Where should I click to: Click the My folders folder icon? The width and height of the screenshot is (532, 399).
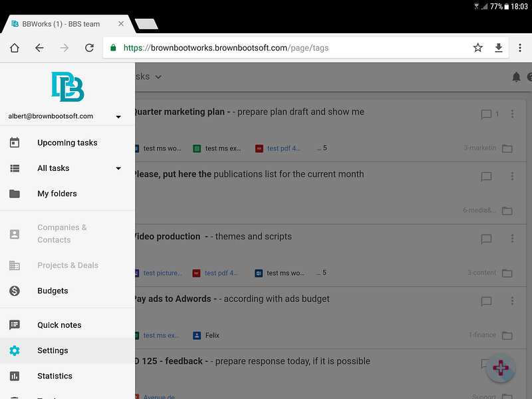[15, 194]
